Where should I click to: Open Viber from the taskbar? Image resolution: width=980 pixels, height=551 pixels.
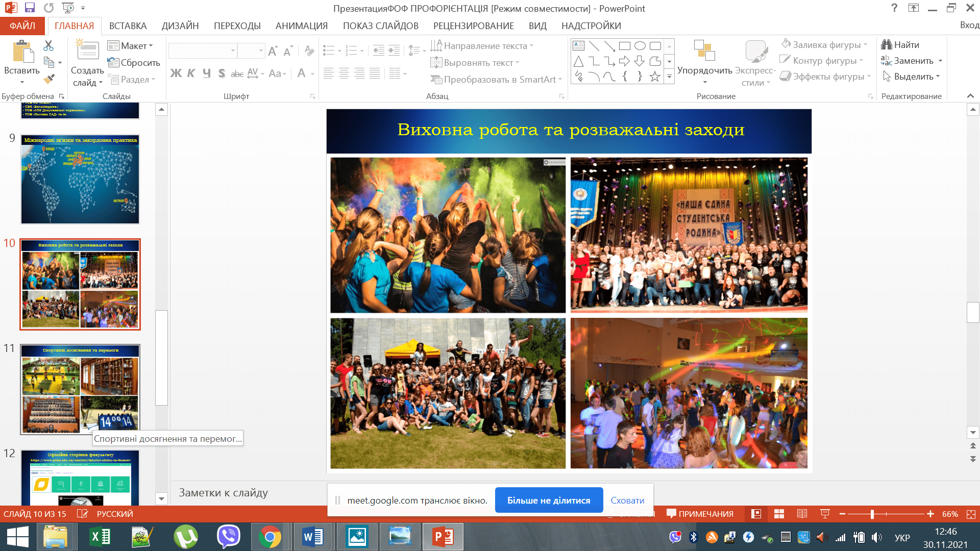pyautogui.click(x=228, y=537)
